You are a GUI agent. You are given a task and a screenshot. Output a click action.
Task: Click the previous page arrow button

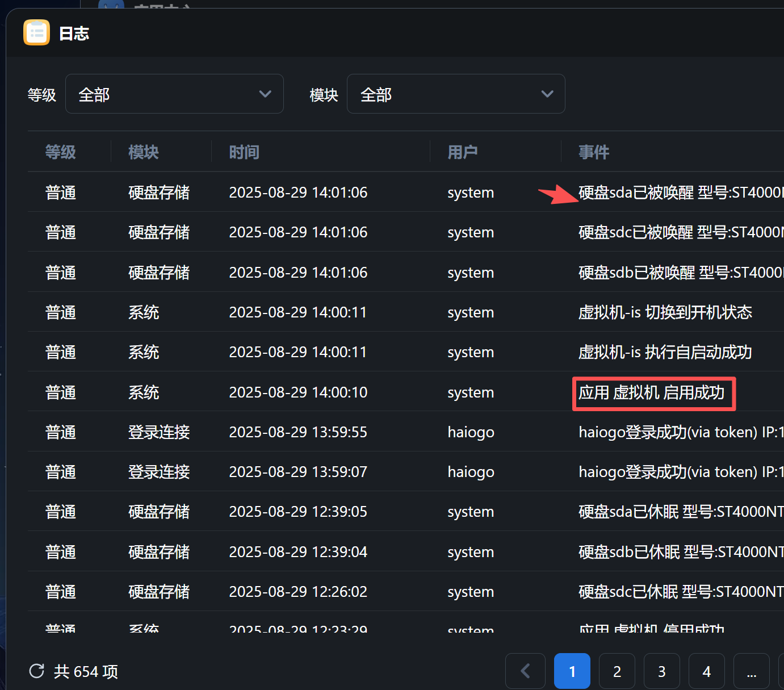pyautogui.click(x=525, y=671)
